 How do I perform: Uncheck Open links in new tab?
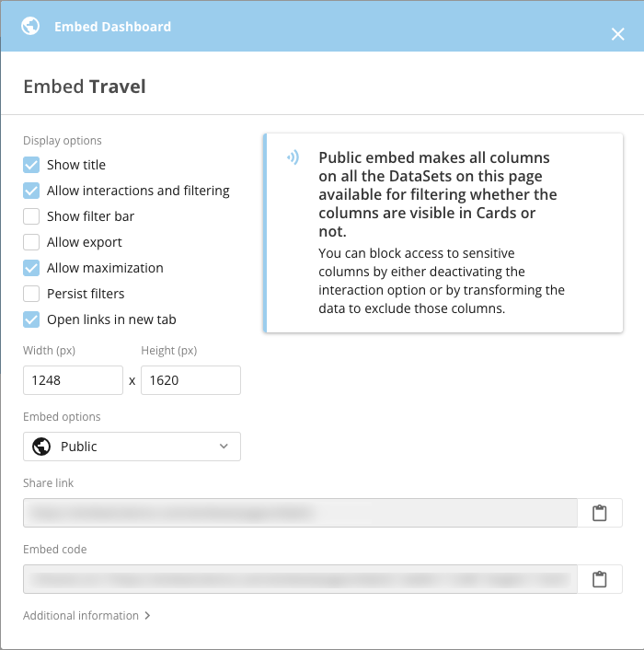[x=31, y=319]
